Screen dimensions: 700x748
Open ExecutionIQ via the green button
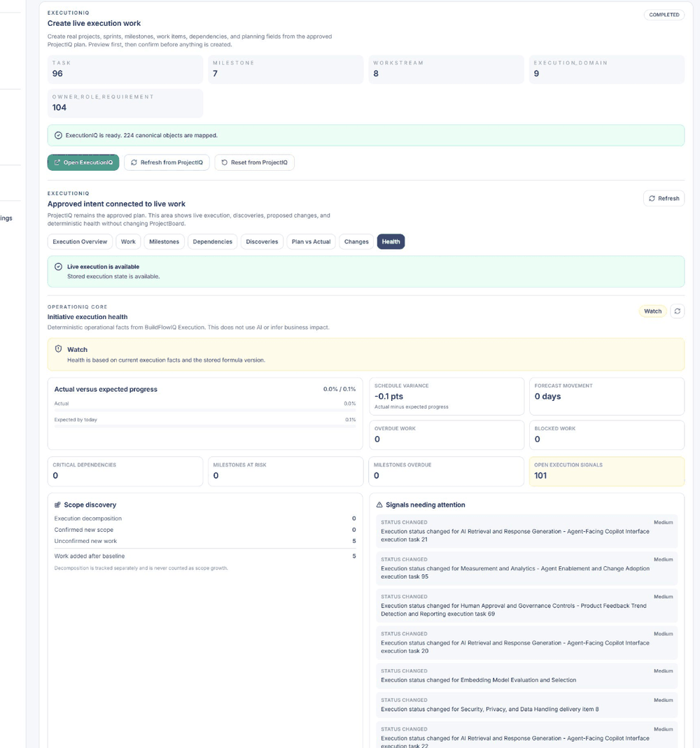83,162
